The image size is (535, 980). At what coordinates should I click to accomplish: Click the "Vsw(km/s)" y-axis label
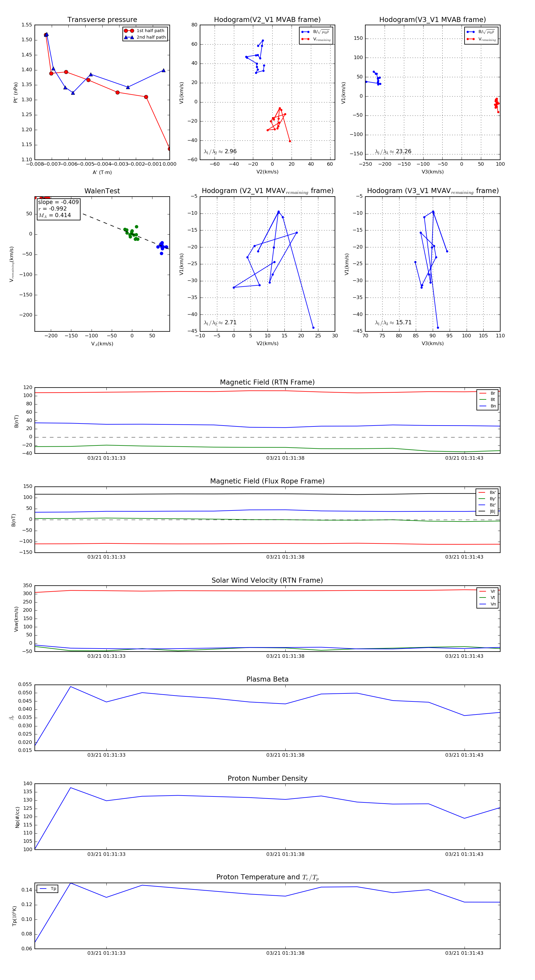point(16,619)
